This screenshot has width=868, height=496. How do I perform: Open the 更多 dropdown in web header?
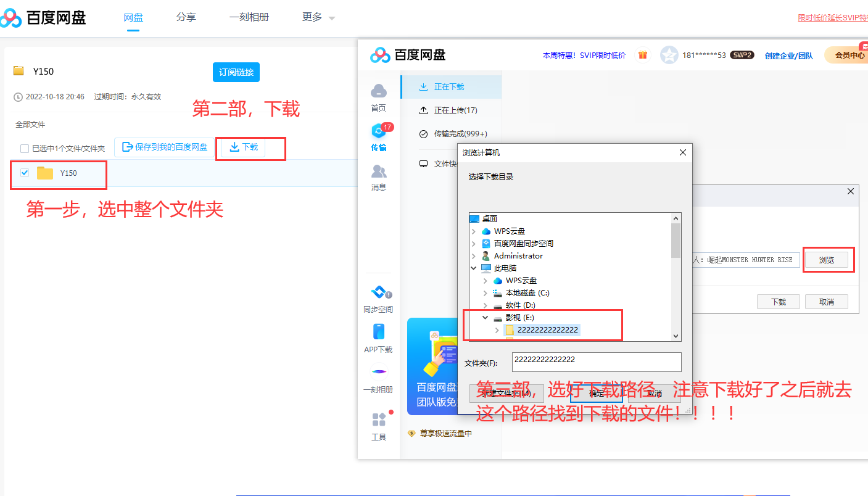click(x=318, y=17)
